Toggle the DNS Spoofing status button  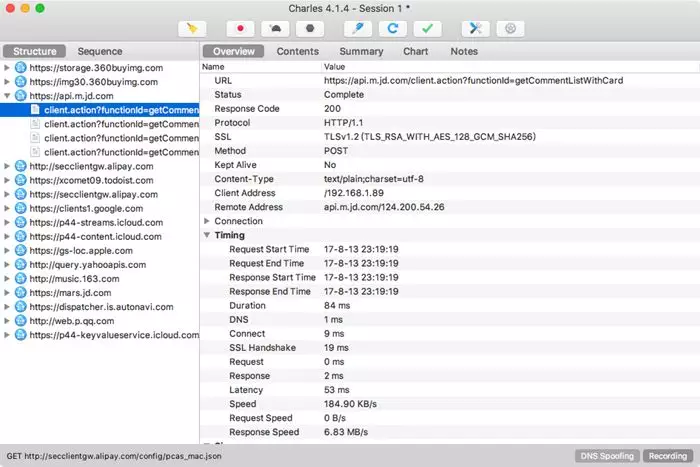607,456
